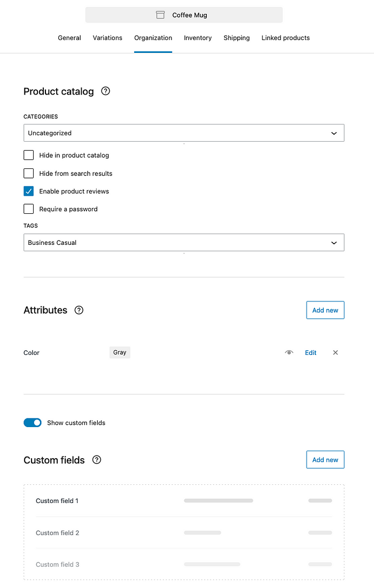Expand the Categories dropdown chevron
Screen dimensions: 374x588
tap(334, 133)
